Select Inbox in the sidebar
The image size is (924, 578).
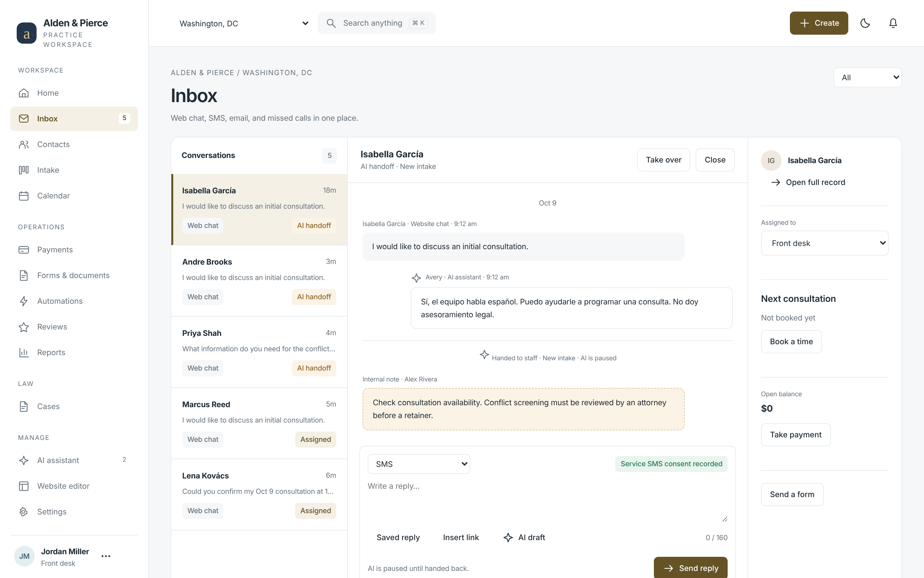point(74,118)
